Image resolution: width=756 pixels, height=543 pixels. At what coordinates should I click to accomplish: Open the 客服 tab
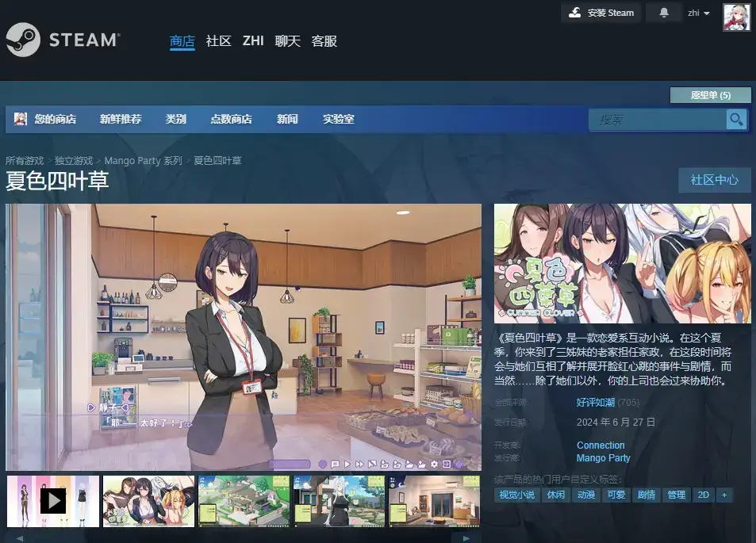(324, 41)
